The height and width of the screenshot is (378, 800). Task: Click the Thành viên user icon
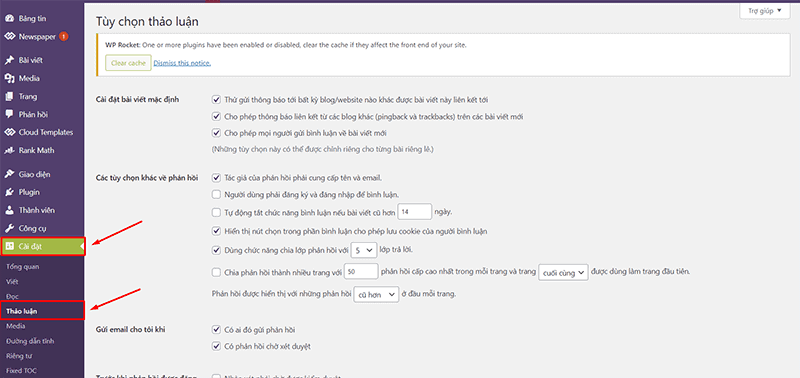9,210
